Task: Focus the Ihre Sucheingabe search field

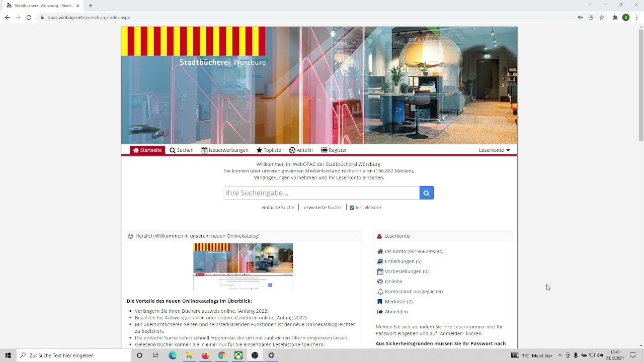Action: (321, 193)
